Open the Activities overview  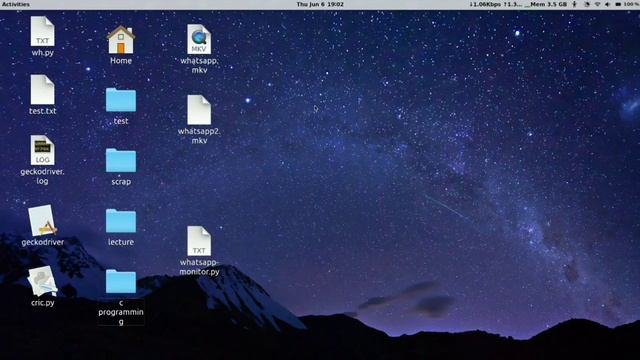click(16, 4)
